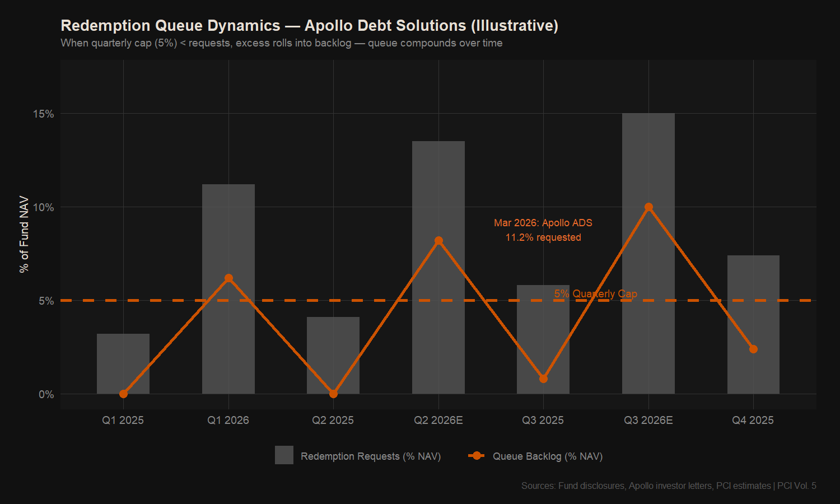Viewport: 840px width, 504px height.
Task: Select the Queue Backlog (% NAV) legend label
Action: 547,456
